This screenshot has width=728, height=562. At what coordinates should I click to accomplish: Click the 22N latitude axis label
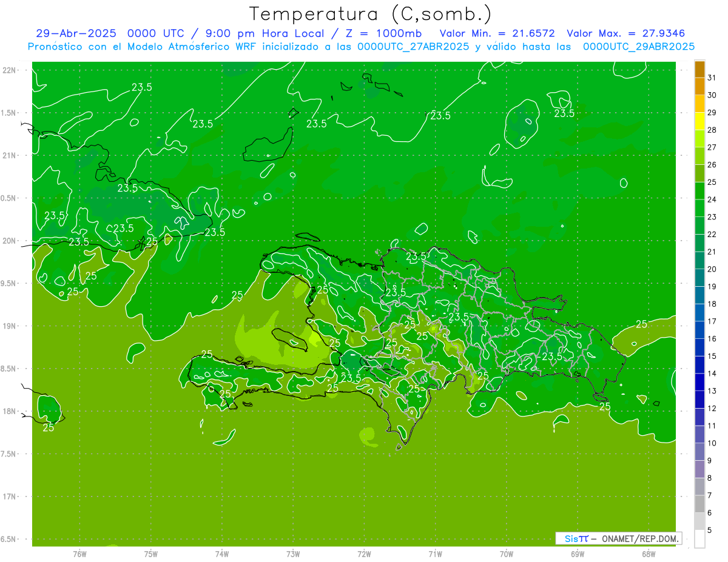(10, 70)
